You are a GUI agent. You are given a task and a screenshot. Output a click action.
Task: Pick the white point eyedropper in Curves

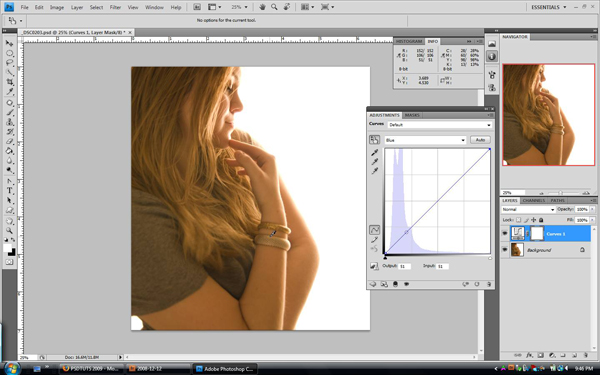374,171
